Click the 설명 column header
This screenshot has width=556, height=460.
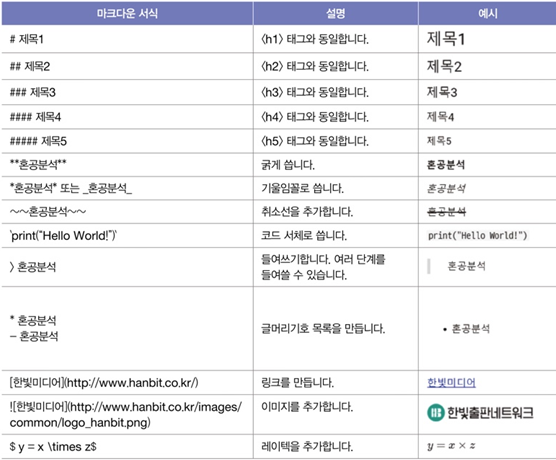(335, 13)
